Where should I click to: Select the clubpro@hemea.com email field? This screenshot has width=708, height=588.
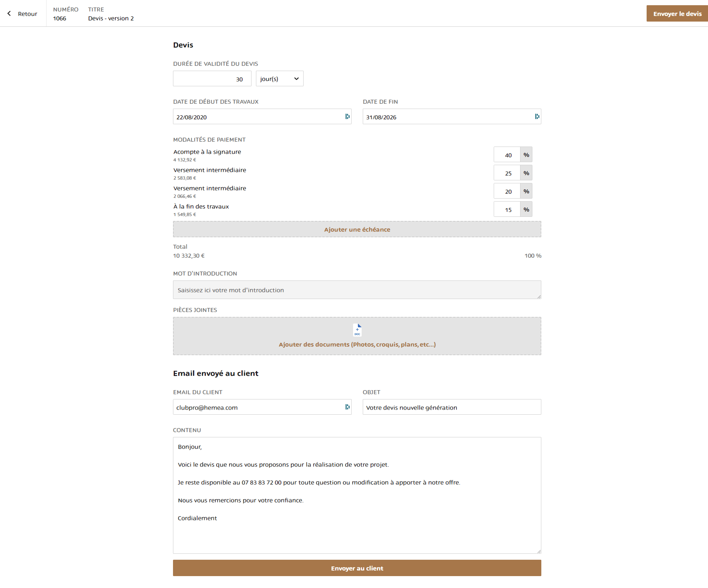tap(257, 407)
